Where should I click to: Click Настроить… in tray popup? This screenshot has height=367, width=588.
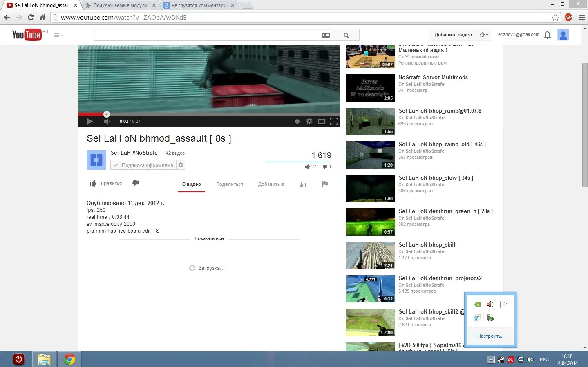click(x=491, y=336)
